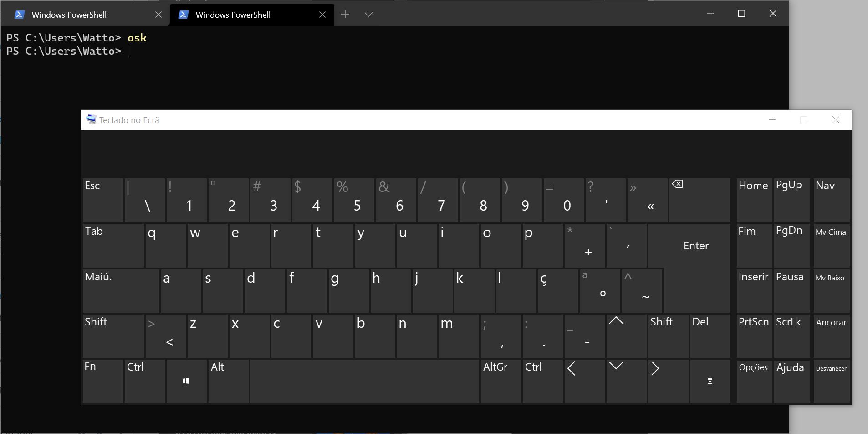
Task: Click the 'osk' command text in the terminal
Action: coord(137,38)
